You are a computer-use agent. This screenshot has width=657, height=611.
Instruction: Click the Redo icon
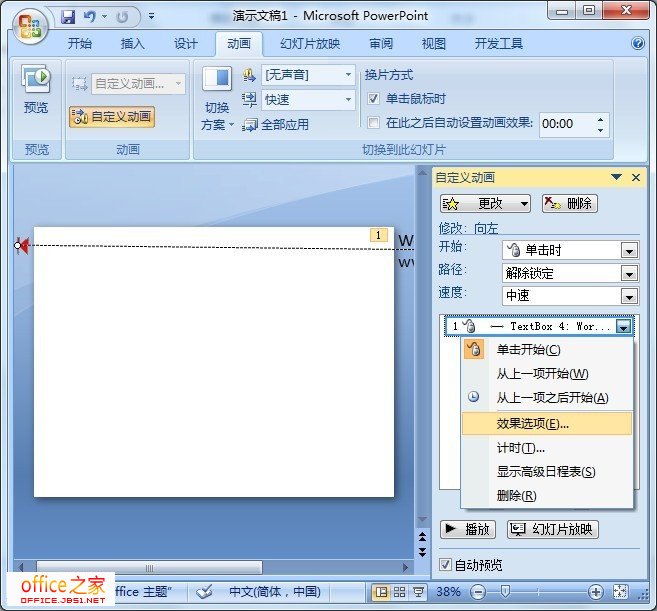click(x=122, y=17)
